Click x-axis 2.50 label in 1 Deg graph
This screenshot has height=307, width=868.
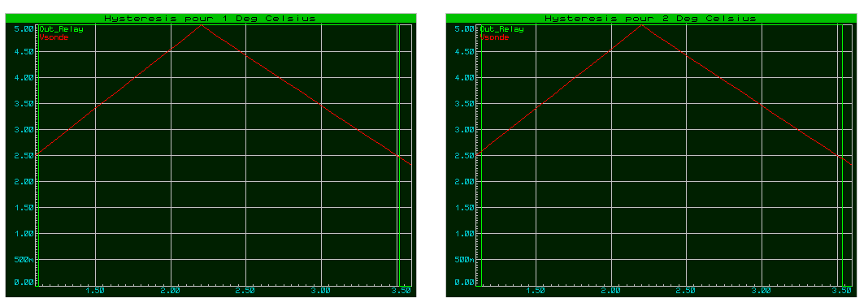click(245, 291)
